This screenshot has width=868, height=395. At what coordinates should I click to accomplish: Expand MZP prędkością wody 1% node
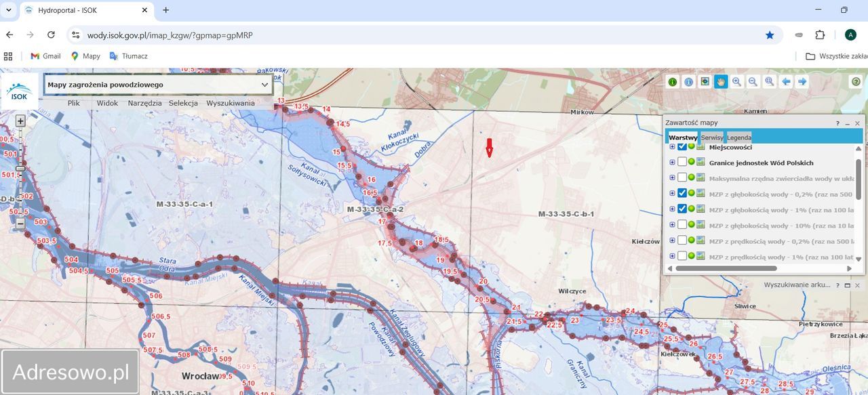coord(672,256)
